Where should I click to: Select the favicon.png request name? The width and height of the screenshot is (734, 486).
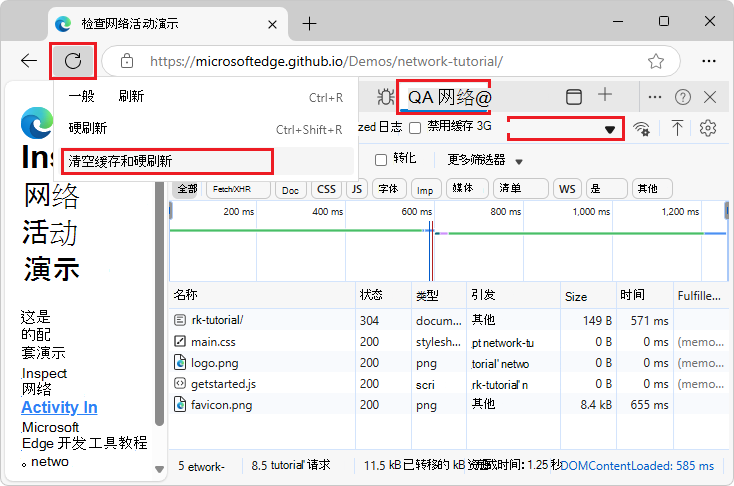coord(221,405)
